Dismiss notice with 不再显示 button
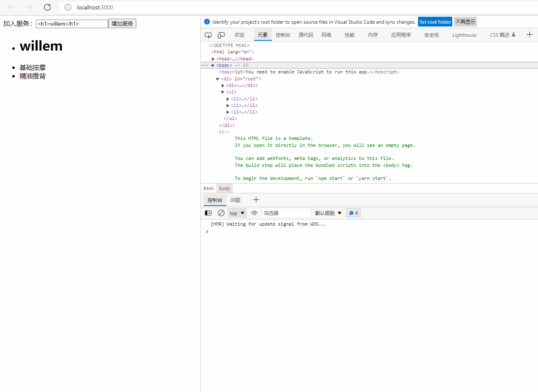This screenshot has height=392, width=538. click(465, 22)
